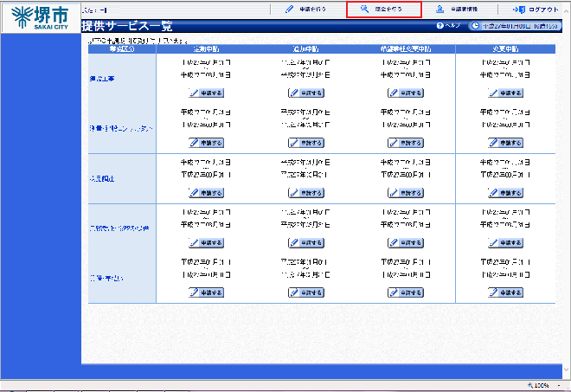Open the 申請を行う menu with pencil icon
This screenshot has width=571, height=392.
click(x=305, y=10)
